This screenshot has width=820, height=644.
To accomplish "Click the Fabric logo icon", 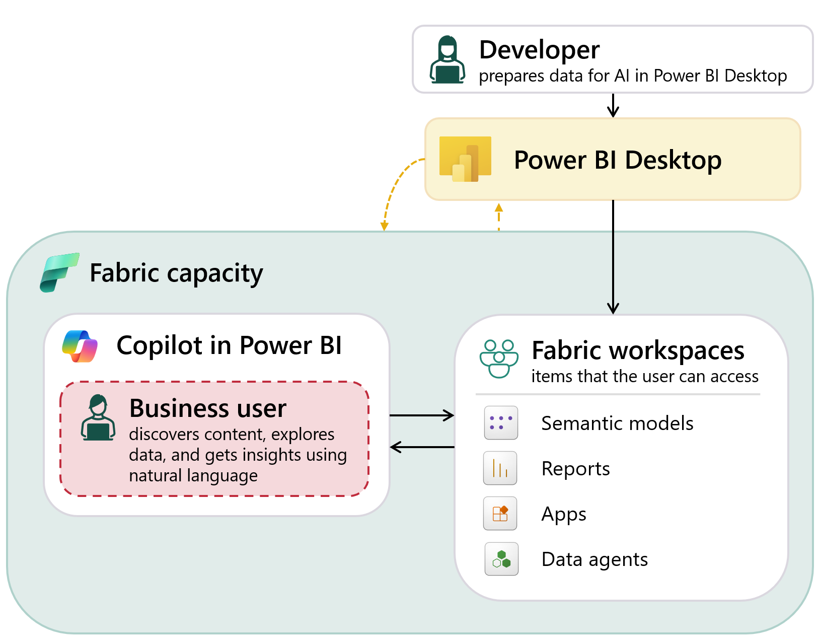I will [59, 272].
